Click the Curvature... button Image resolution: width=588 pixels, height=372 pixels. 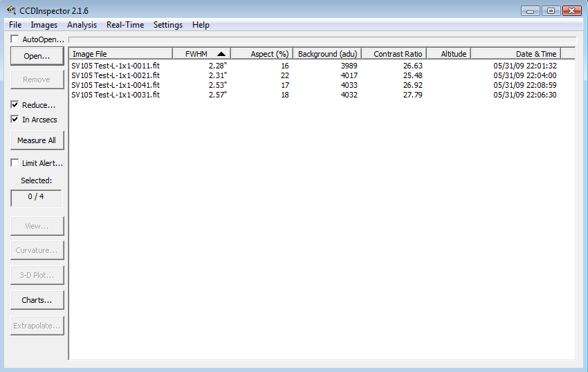point(37,250)
